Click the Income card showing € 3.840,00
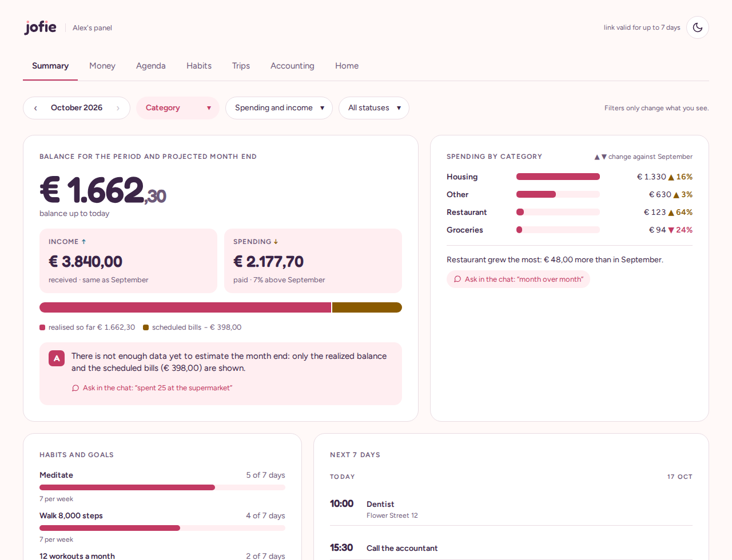 (x=128, y=261)
